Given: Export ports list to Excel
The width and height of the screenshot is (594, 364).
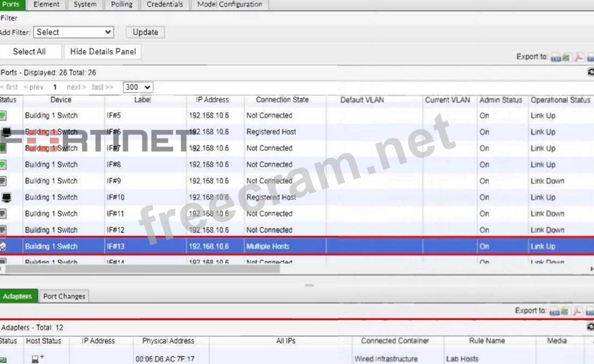Looking at the screenshot, I should coord(566,58).
